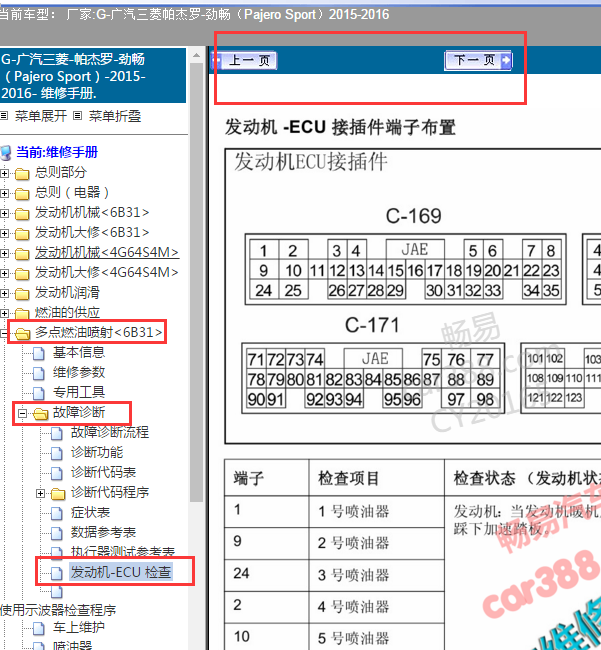Open the 维修参数 page
Viewport: 601px width, 650px height.
[x=79, y=372]
